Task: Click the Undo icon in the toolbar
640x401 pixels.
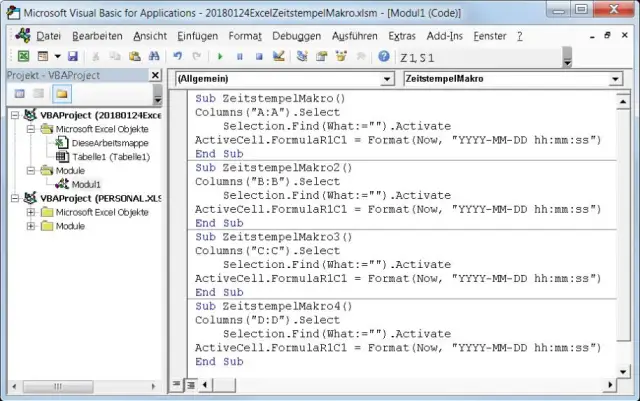Action: coord(177,57)
